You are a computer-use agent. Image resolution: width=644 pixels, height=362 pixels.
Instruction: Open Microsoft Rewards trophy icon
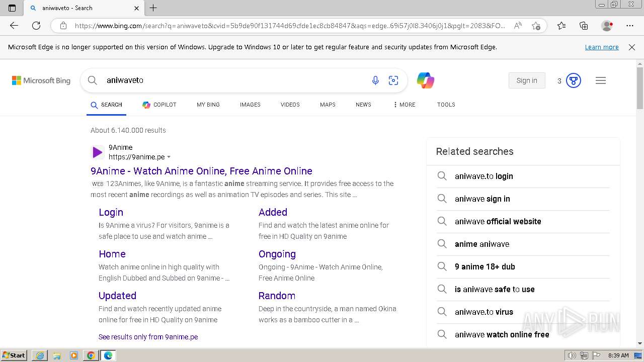[x=574, y=80]
